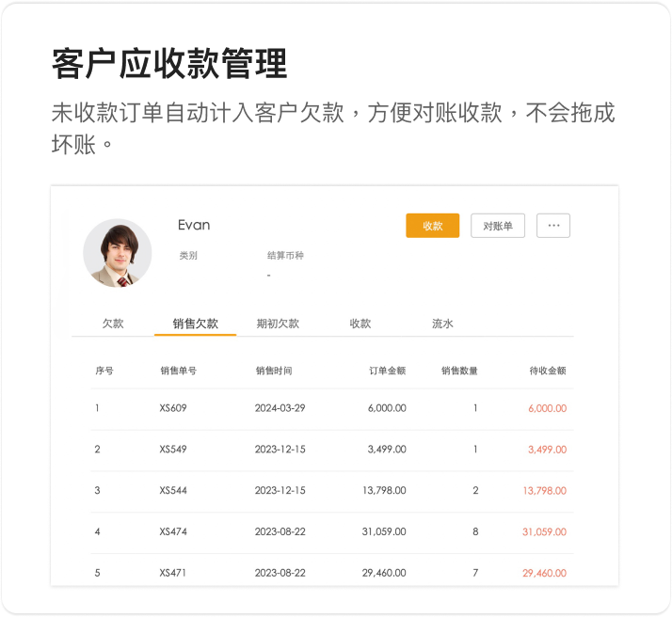Screen dimensions: 672x617
Task: Click the 序号 column header
Action: click(104, 371)
